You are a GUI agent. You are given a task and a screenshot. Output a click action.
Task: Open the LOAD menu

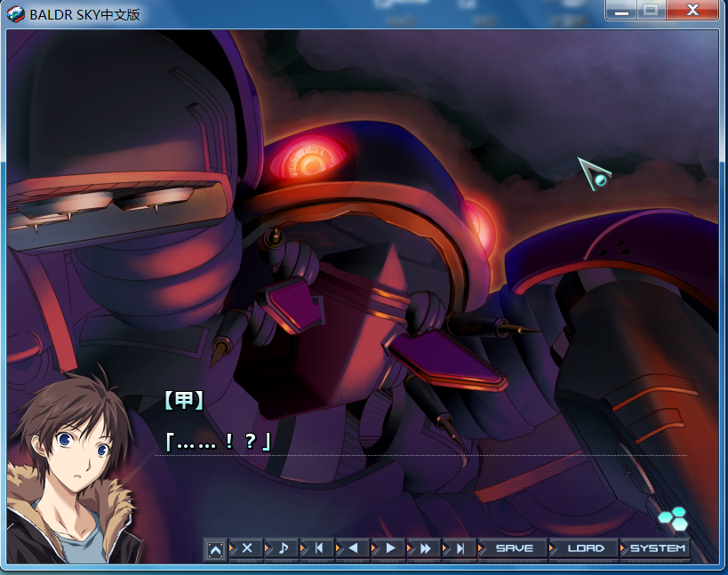coord(585,548)
